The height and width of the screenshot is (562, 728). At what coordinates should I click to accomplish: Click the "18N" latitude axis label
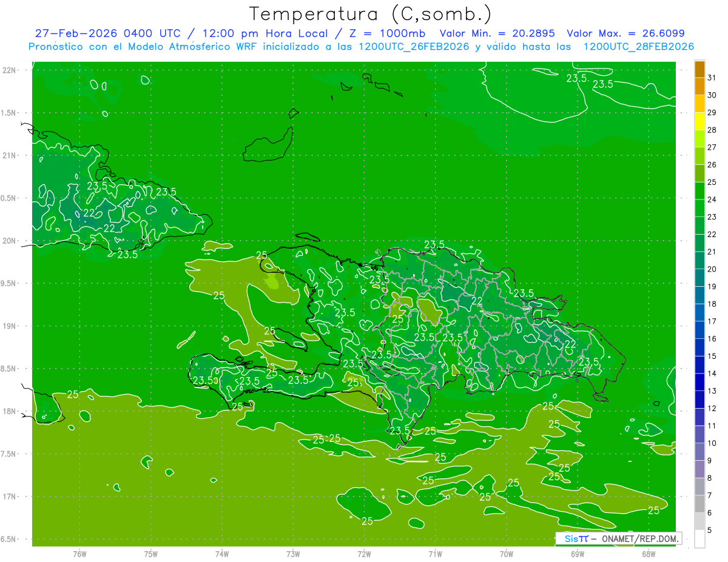pyautogui.click(x=10, y=411)
